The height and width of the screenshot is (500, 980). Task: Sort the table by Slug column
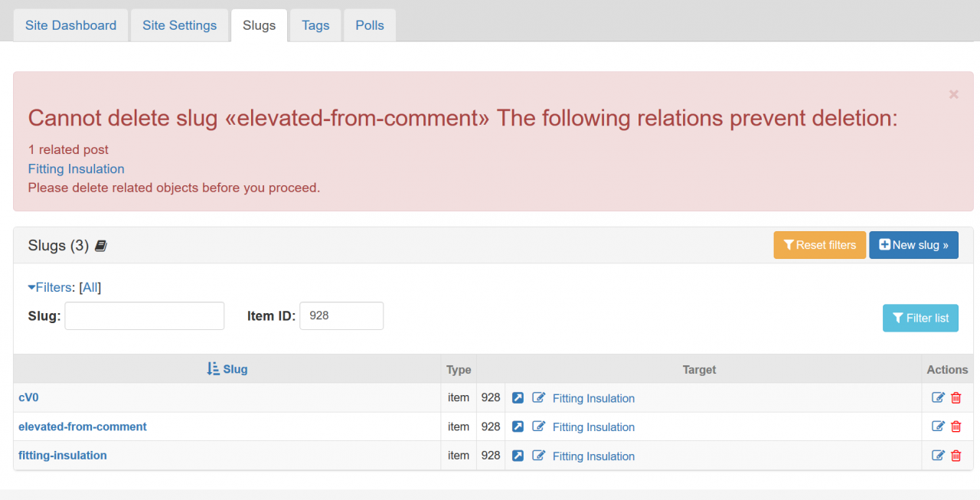pyautogui.click(x=227, y=369)
